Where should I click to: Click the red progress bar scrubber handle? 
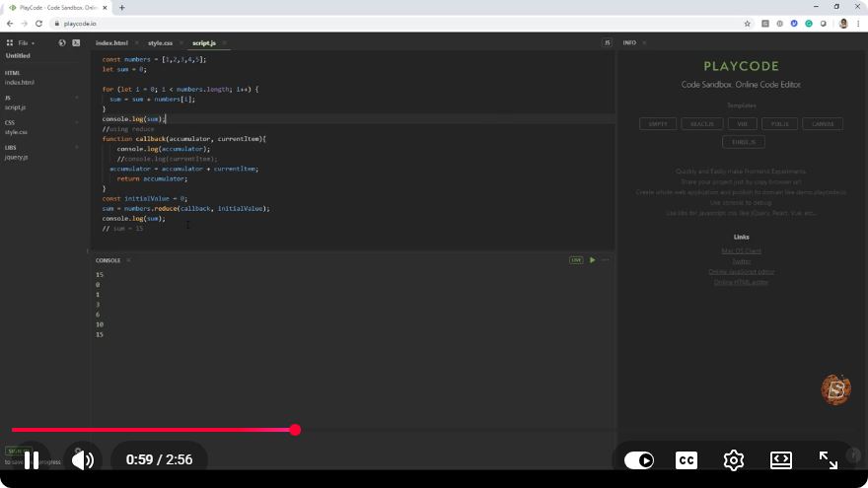[295, 430]
